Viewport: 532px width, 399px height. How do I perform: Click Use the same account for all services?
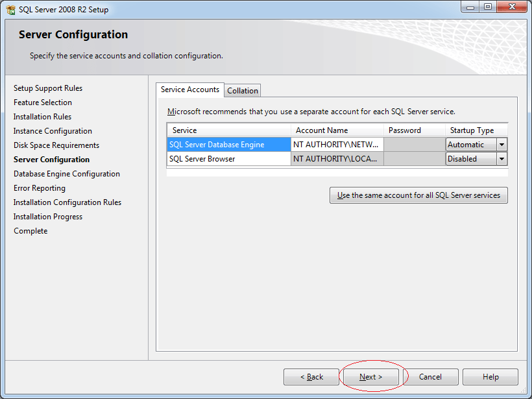418,195
